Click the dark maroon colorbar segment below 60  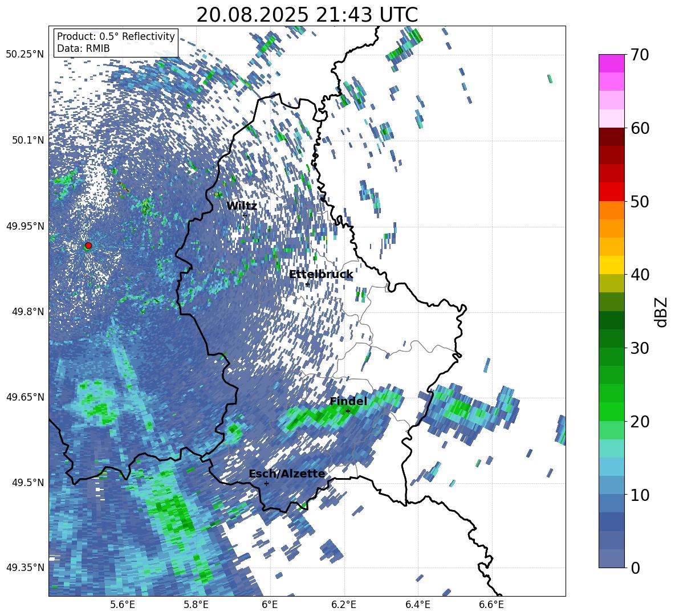(611, 137)
